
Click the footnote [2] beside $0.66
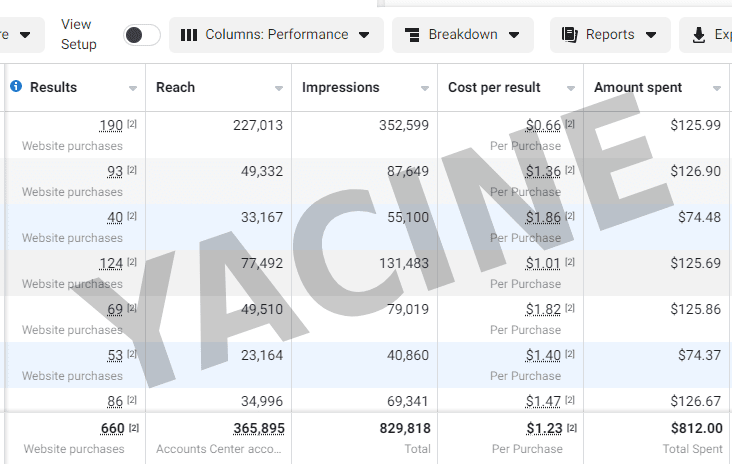[570, 124]
